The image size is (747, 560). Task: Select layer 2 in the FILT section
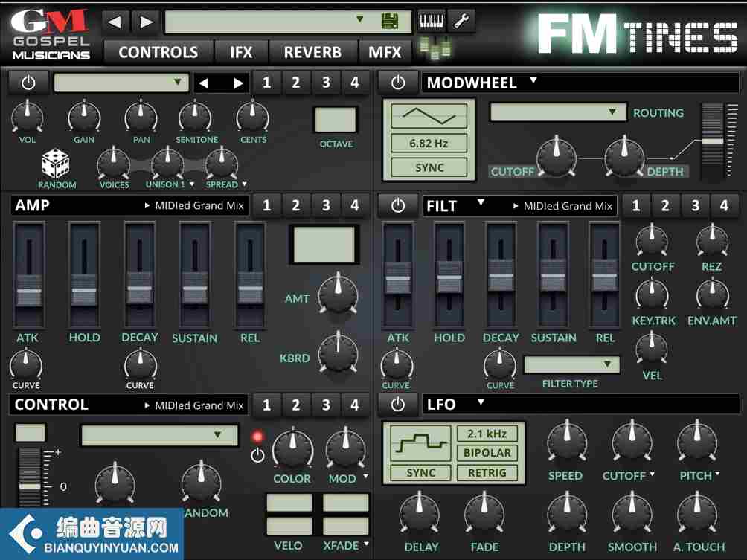665,206
